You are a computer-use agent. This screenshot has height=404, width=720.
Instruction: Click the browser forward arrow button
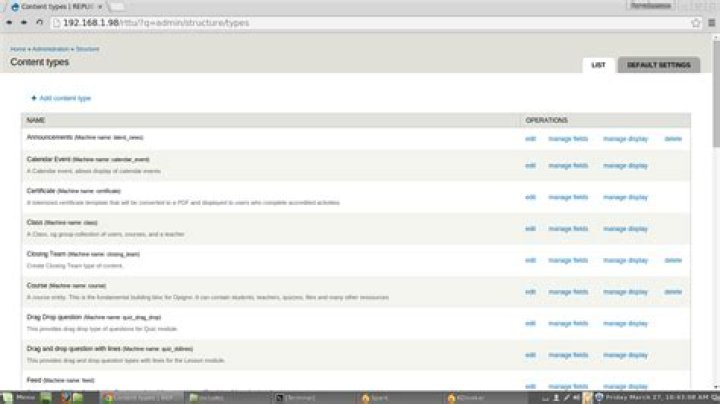coord(23,22)
